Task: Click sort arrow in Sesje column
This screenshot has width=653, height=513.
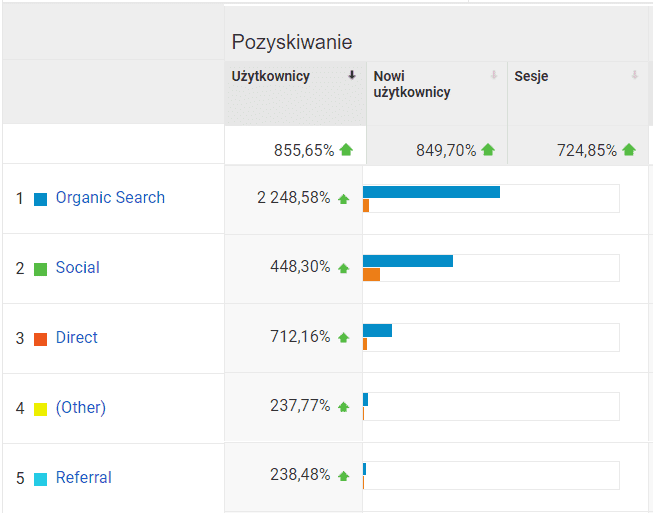Action: (x=635, y=75)
